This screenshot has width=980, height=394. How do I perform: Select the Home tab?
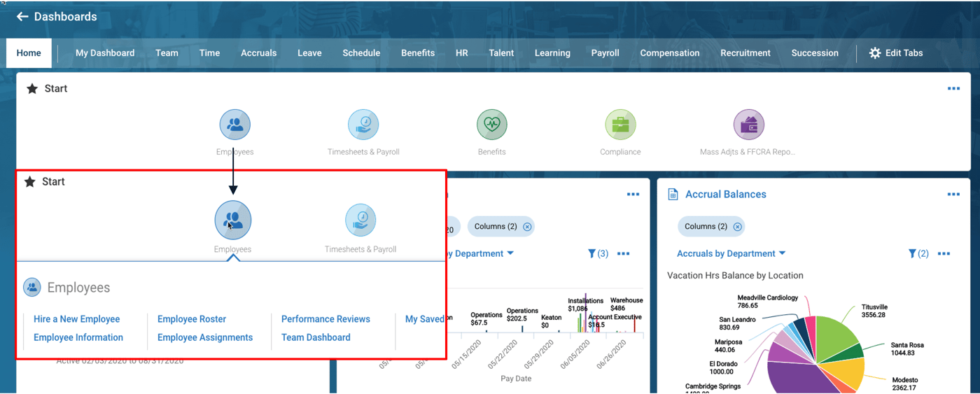coord(29,53)
